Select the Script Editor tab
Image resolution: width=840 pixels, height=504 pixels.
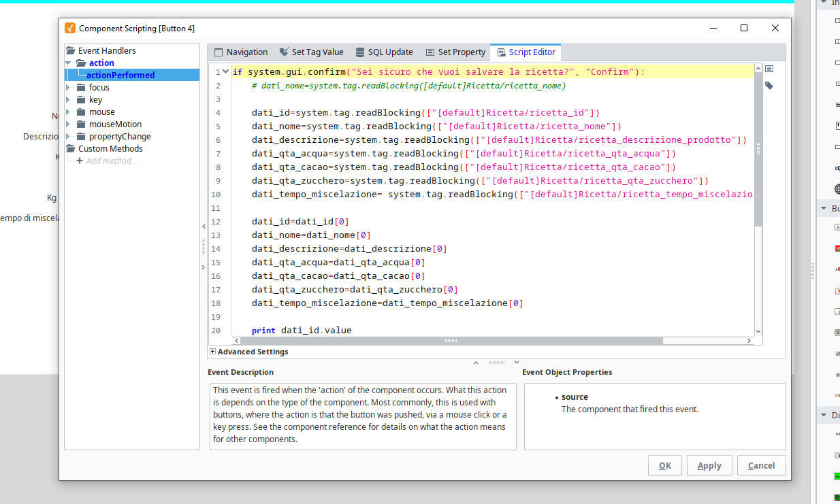click(x=526, y=52)
